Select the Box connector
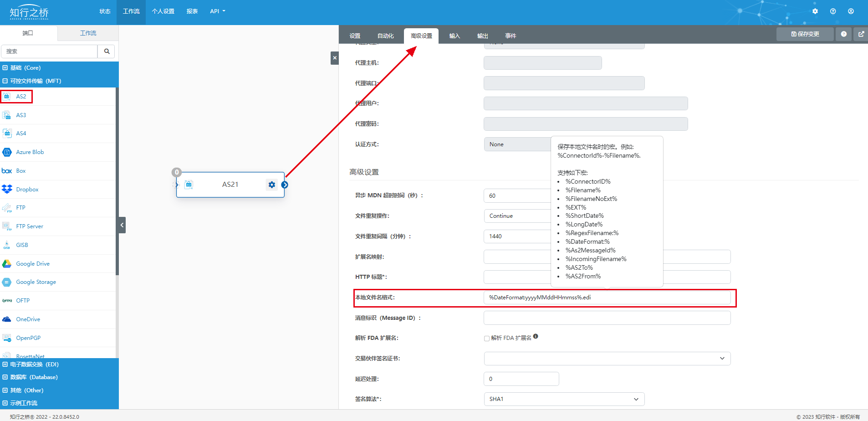 pyautogui.click(x=58, y=171)
